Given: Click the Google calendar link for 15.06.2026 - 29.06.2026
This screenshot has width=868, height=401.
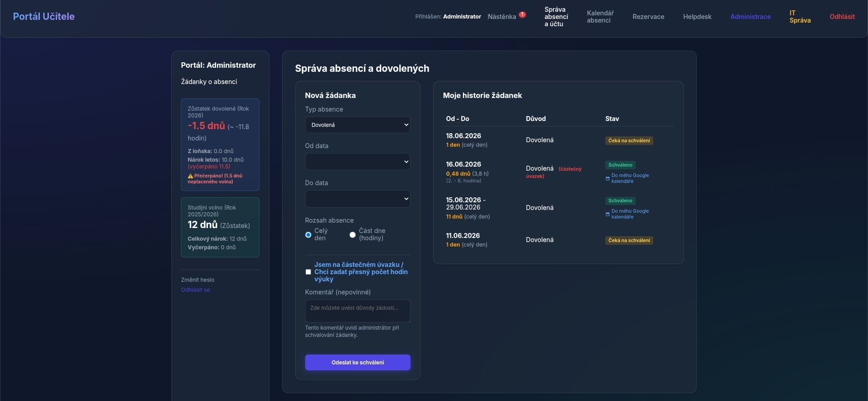Looking at the screenshot, I should coord(630,214).
